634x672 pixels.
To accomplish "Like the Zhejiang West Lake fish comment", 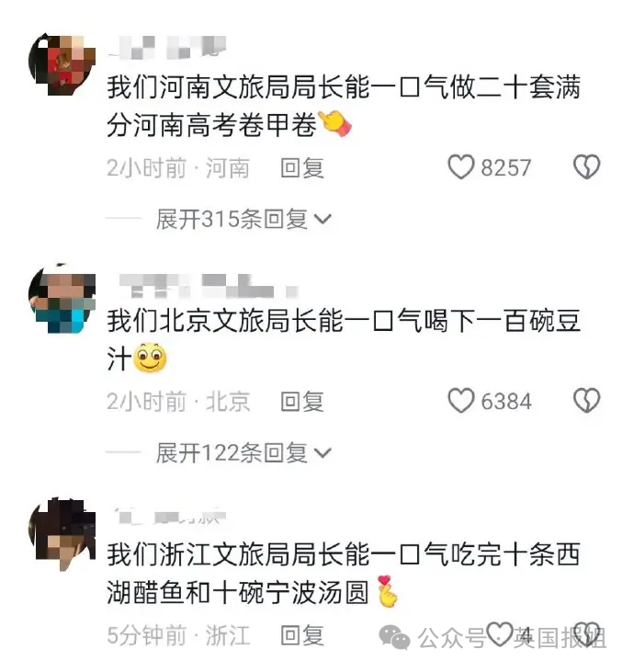I will 500,634.
